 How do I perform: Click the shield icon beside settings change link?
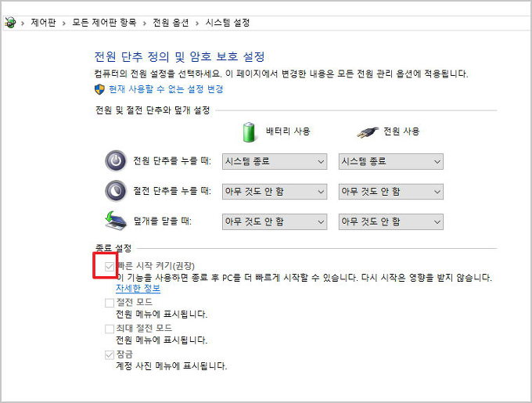pos(99,89)
